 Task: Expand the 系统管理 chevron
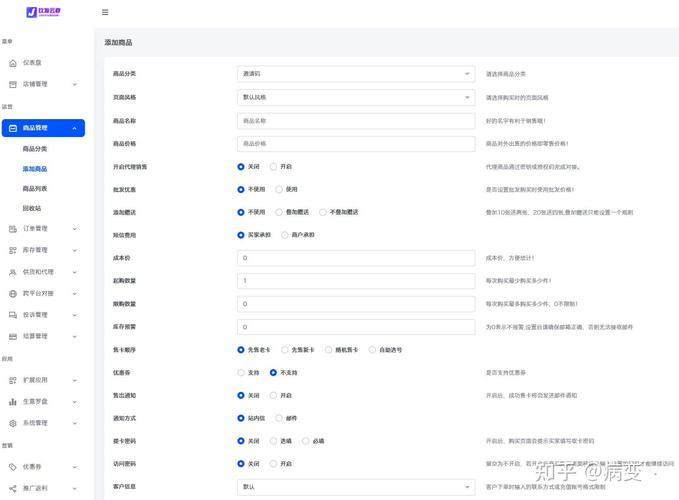click(74, 423)
